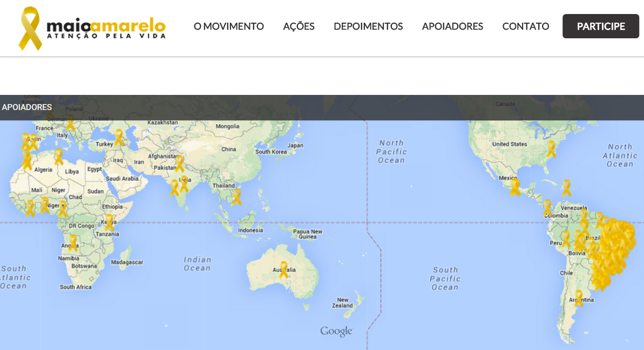Click the Mongolia label on the map
This screenshot has width=644, height=350.
[228, 126]
